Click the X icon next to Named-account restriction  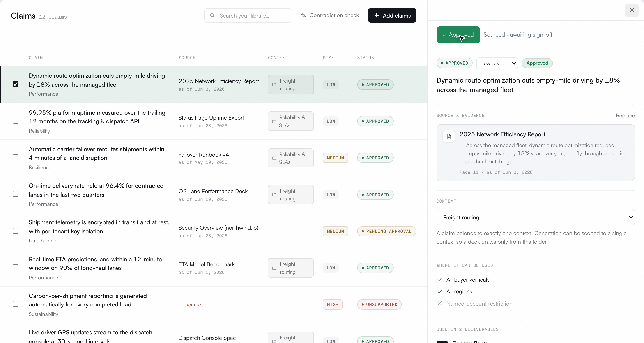tap(440, 304)
